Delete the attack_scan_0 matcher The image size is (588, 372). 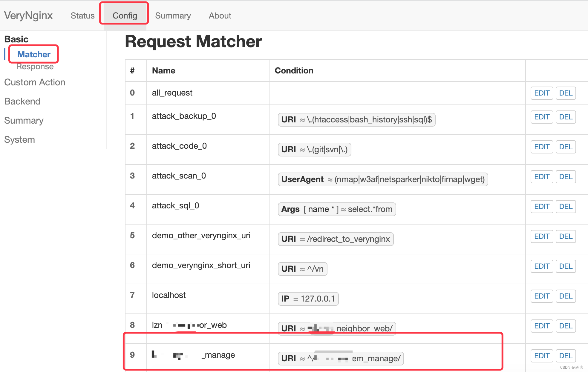(x=566, y=177)
